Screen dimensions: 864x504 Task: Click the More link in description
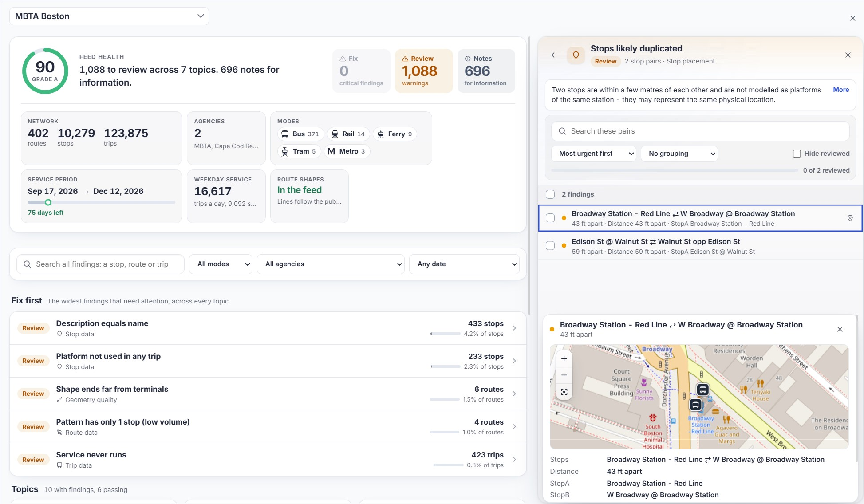click(x=841, y=90)
